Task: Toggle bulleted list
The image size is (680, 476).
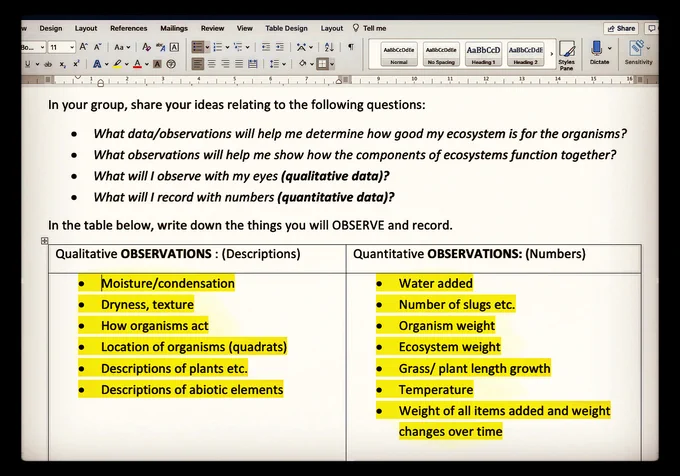Action: [x=198, y=47]
